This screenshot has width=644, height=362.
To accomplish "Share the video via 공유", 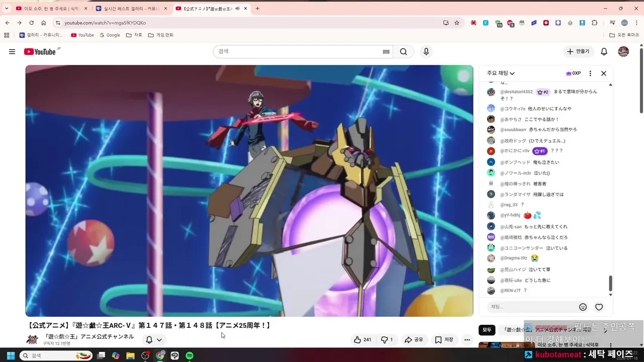I will click(414, 340).
